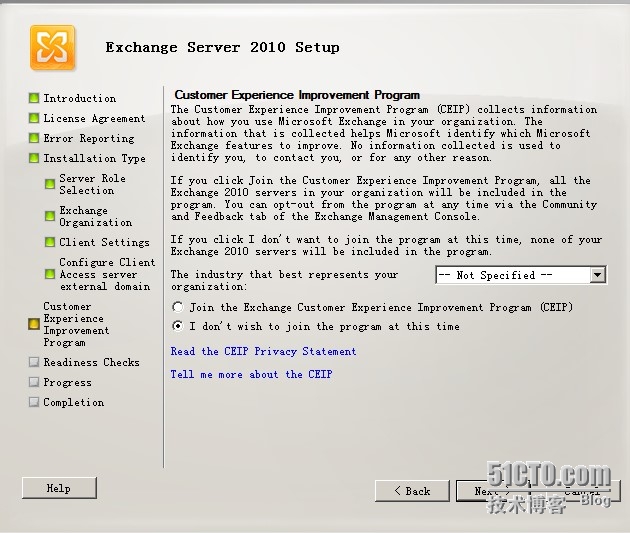Screen dimensions: 630x533
Task: Select the Readiness Checks step label
Action: tap(91, 362)
